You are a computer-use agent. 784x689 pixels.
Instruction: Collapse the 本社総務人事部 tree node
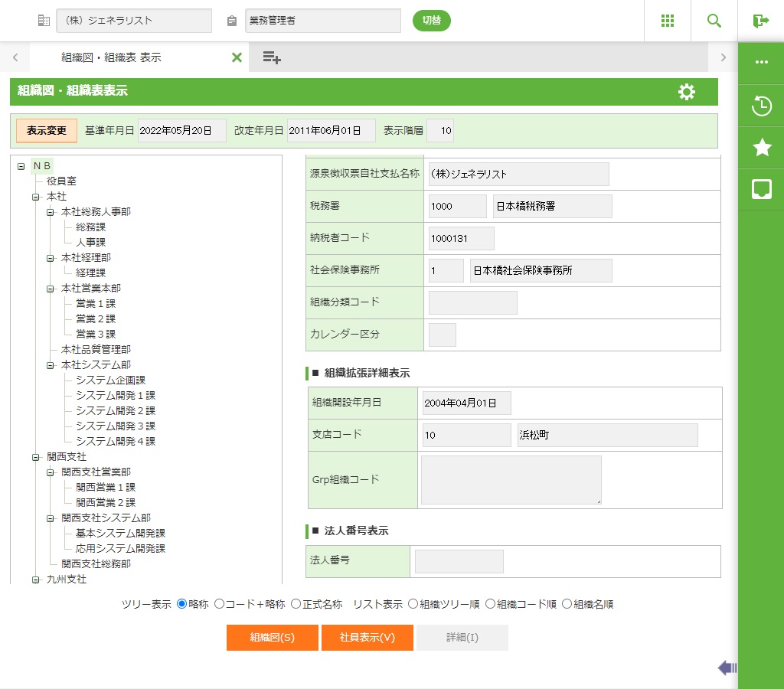(x=51, y=212)
